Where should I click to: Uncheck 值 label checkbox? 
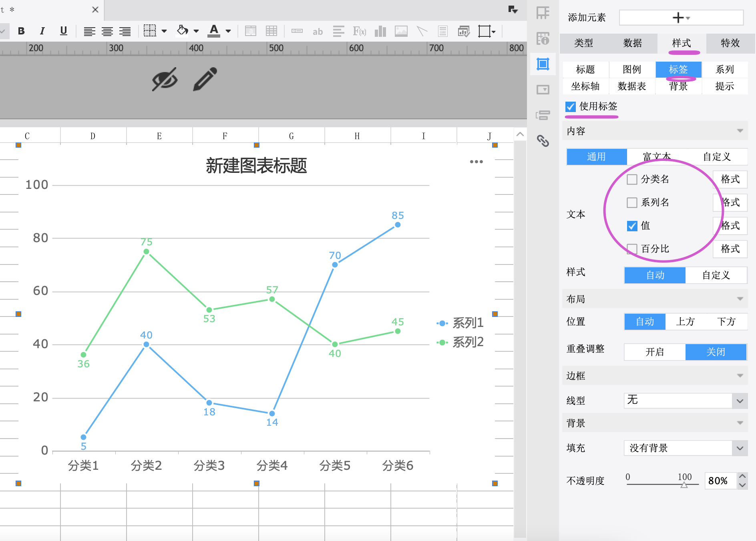click(x=632, y=226)
